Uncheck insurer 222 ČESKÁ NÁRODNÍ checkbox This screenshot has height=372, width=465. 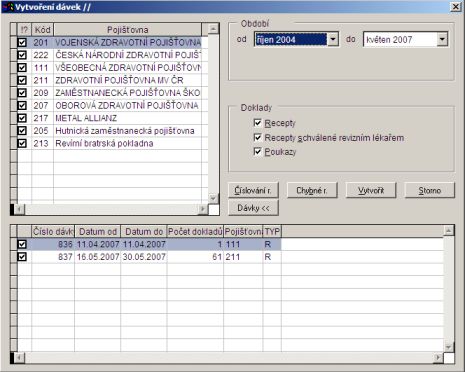(22, 55)
